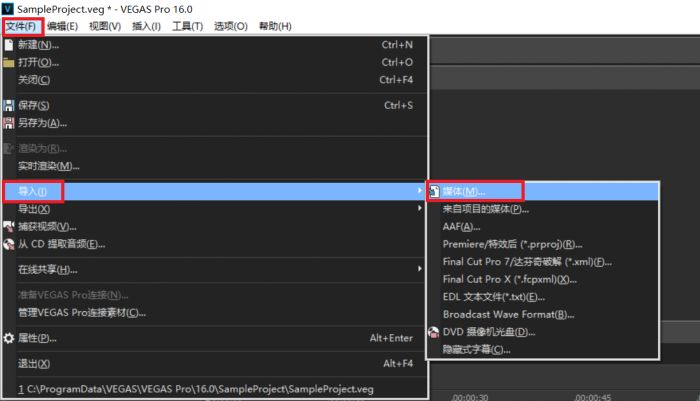Click the 00:00:30 timeline ruler mark
Image resolution: width=700 pixels, height=401 pixels.
point(470,397)
